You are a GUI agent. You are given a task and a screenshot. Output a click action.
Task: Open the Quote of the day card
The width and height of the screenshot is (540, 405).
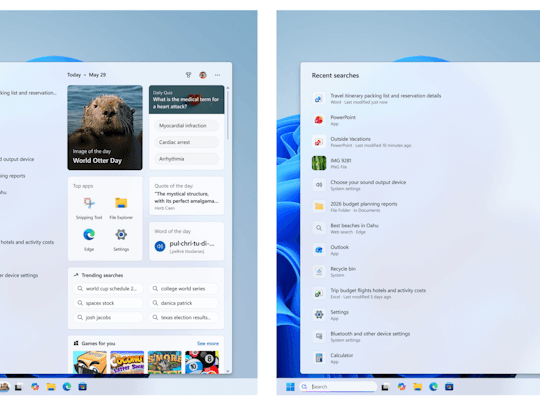pyautogui.click(x=186, y=196)
